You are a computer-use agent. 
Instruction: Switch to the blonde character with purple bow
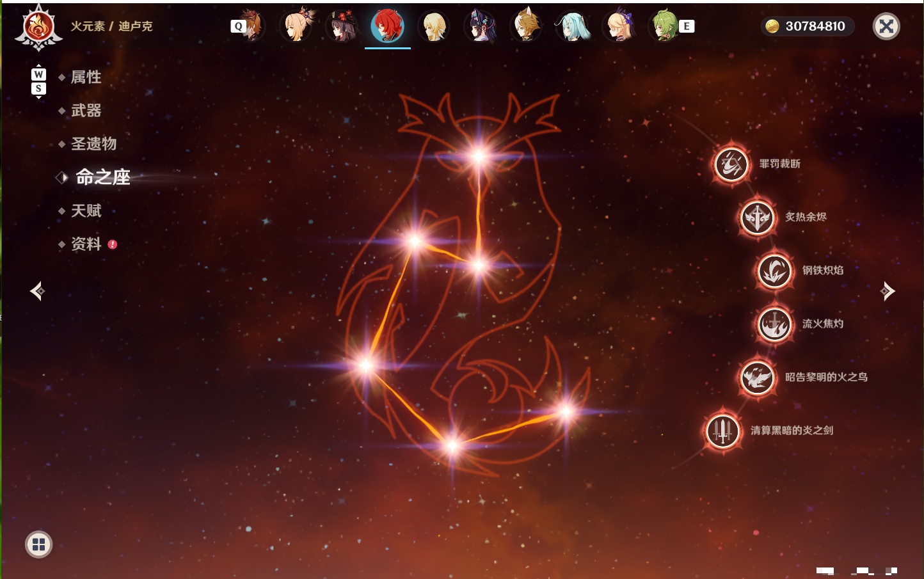click(x=618, y=26)
